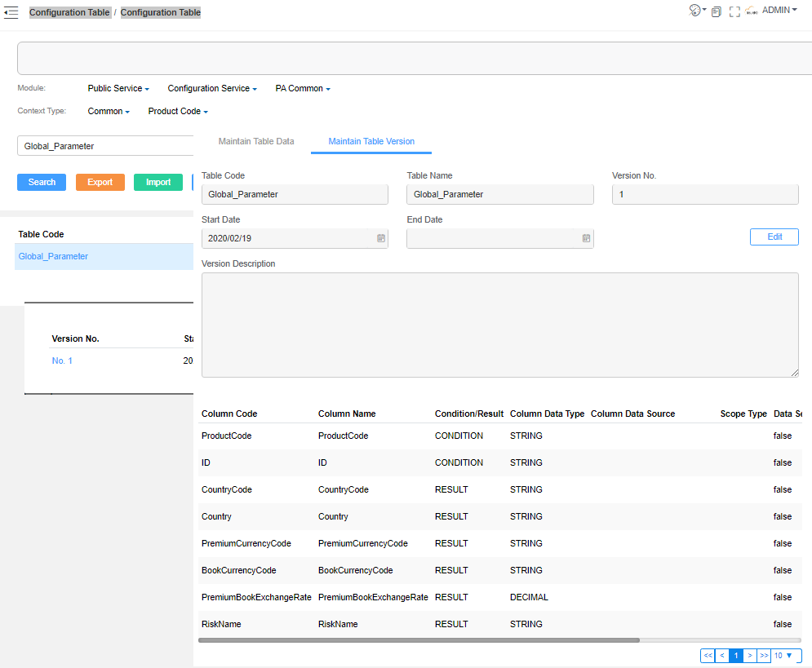
Task: Click the orange Export button
Action: (100, 182)
